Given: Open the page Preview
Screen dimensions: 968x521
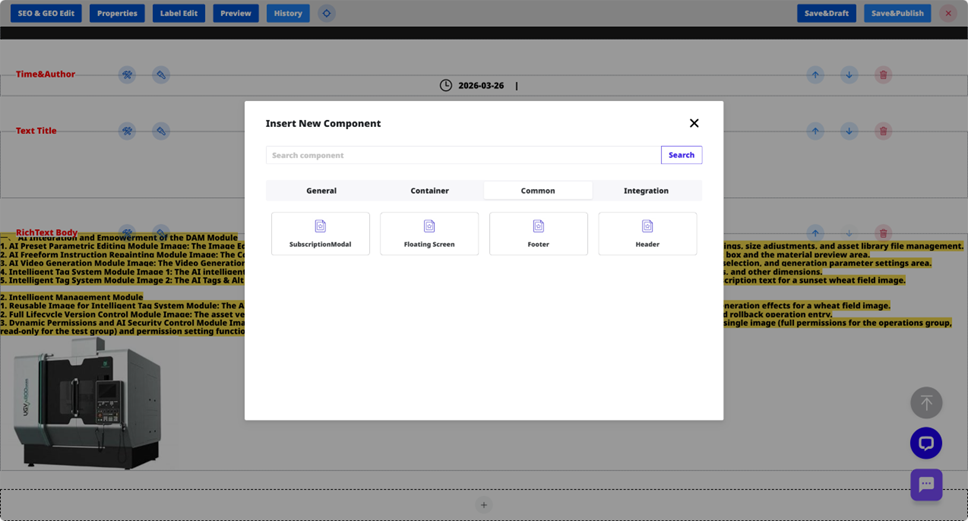Looking at the screenshot, I should (x=236, y=13).
